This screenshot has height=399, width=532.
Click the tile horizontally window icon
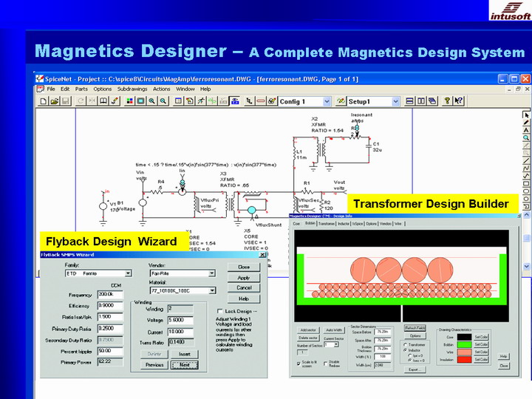409,101
